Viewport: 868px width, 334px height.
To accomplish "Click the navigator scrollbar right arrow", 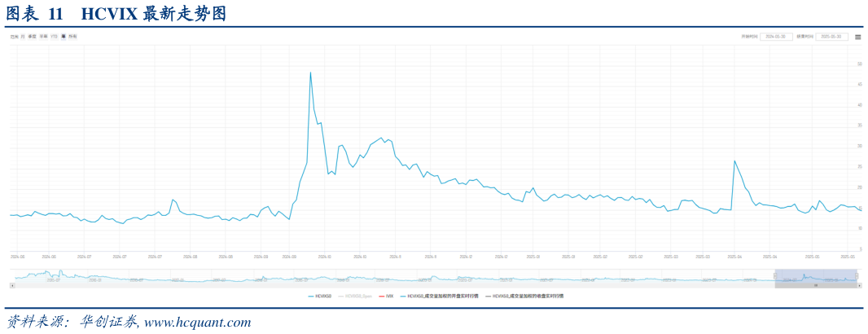I will (x=859, y=286).
